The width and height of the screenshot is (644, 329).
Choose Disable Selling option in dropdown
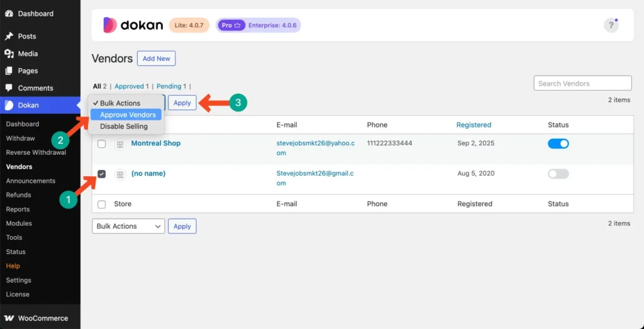(123, 126)
